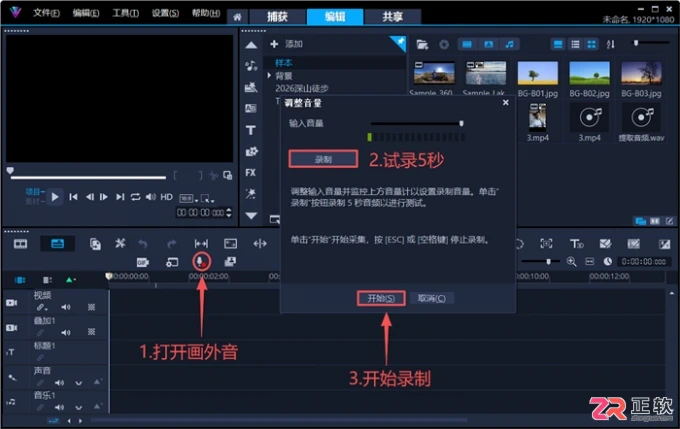This screenshot has width=680, height=429.
Task: Switch to the 共享 tab
Action: [x=392, y=17]
